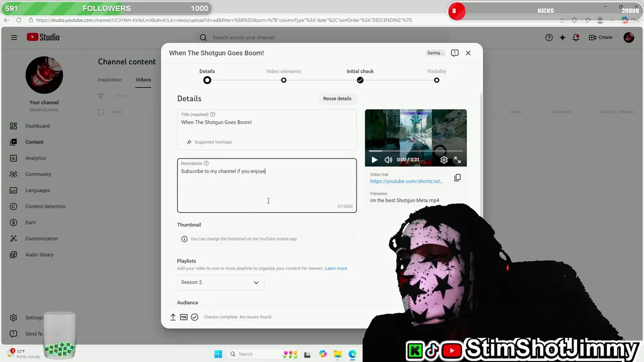The width and height of the screenshot is (644, 362).
Task: Open Copilot from the taskbar
Action: (x=323, y=354)
